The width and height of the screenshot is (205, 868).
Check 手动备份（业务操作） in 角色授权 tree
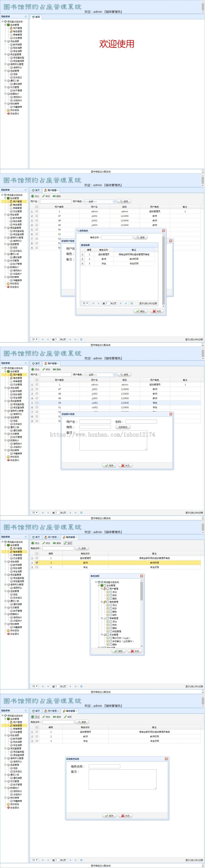coord(111,641)
